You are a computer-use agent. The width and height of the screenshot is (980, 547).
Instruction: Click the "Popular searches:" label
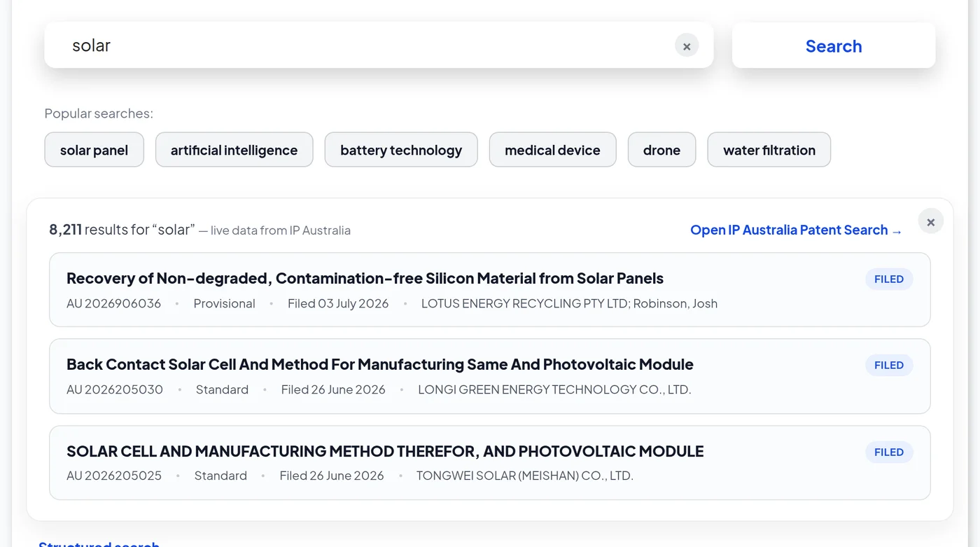coord(99,113)
